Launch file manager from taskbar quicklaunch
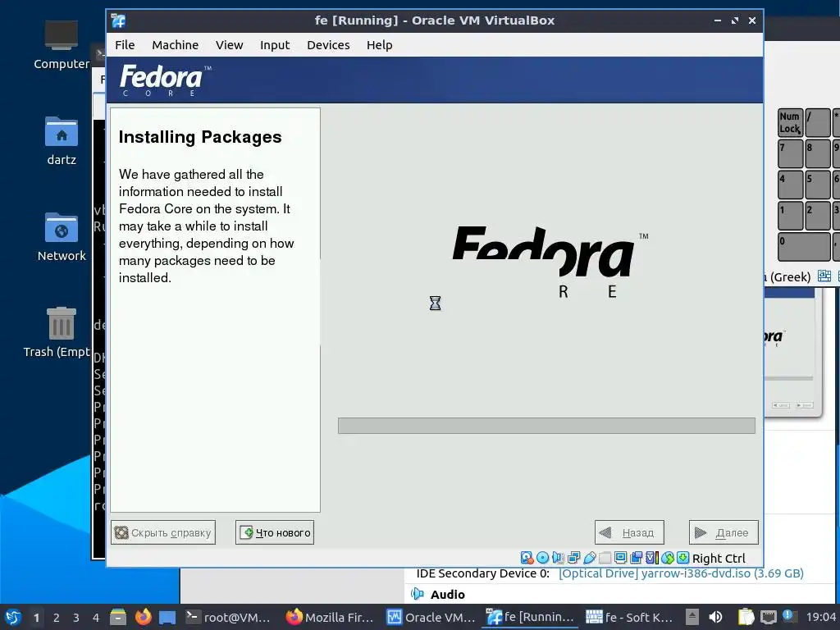Viewport: 840px width, 630px height. [x=118, y=617]
